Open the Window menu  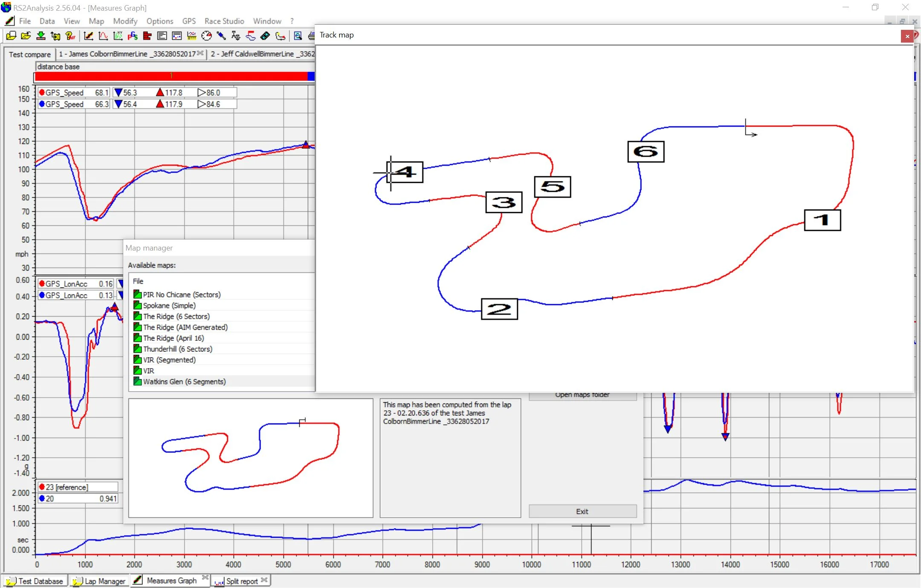click(x=267, y=21)
